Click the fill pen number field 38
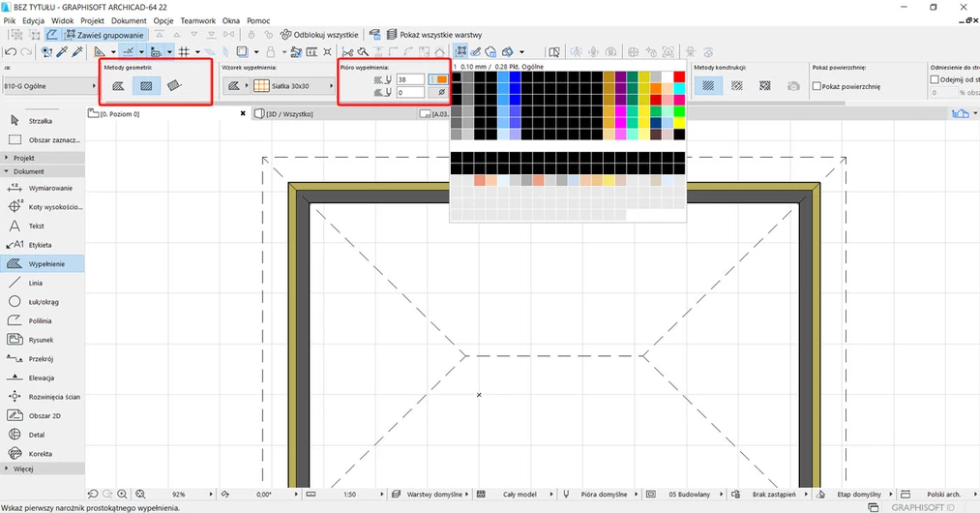Screen dimensions: 980x513 point(410,79)
